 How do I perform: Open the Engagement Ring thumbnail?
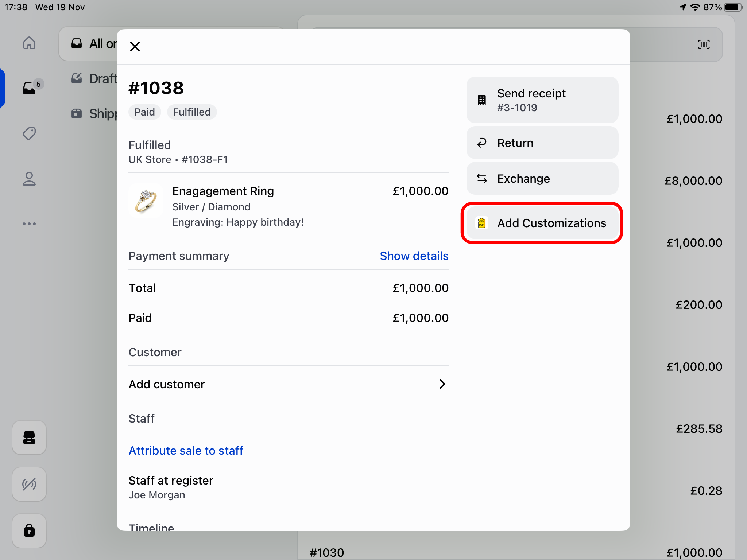[x=146, y=201]
